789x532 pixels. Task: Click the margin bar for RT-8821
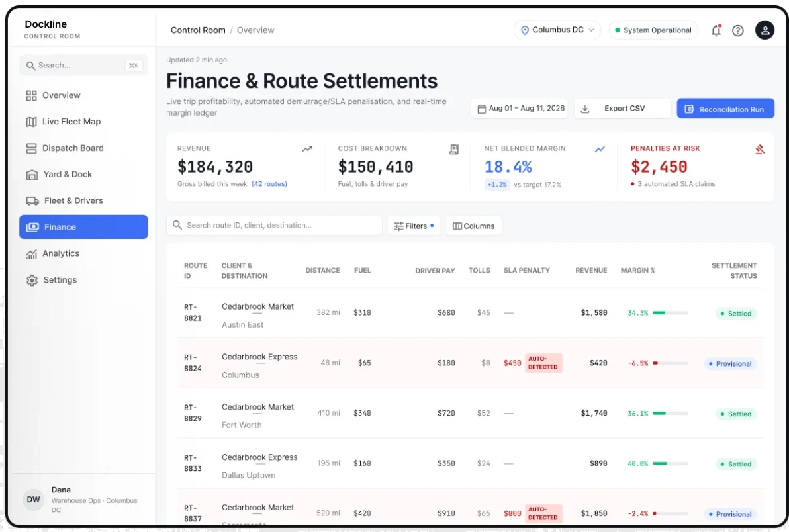[671, 313]
